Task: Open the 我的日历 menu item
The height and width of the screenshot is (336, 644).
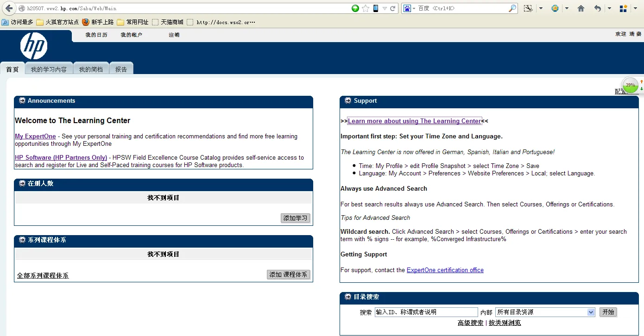Action: coord(96,35)
